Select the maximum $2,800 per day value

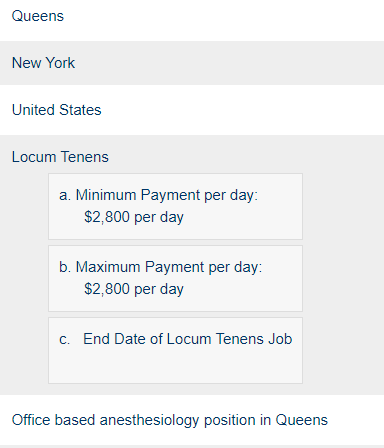134,289
